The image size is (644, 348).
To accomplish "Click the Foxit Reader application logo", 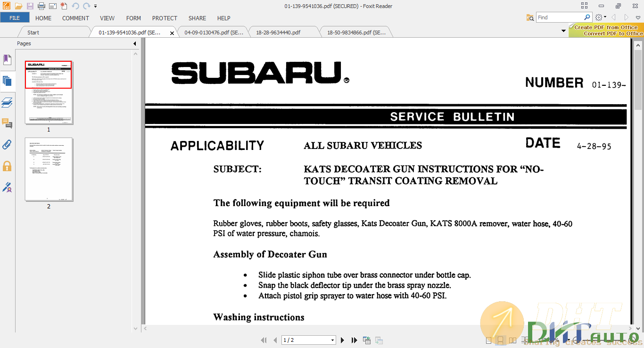I will [6, 6].
